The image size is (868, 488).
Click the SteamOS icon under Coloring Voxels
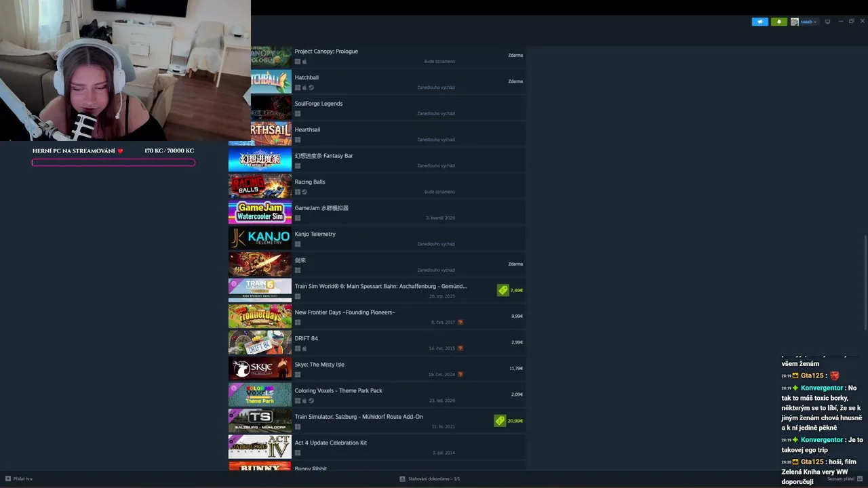[x=311, y=401]
